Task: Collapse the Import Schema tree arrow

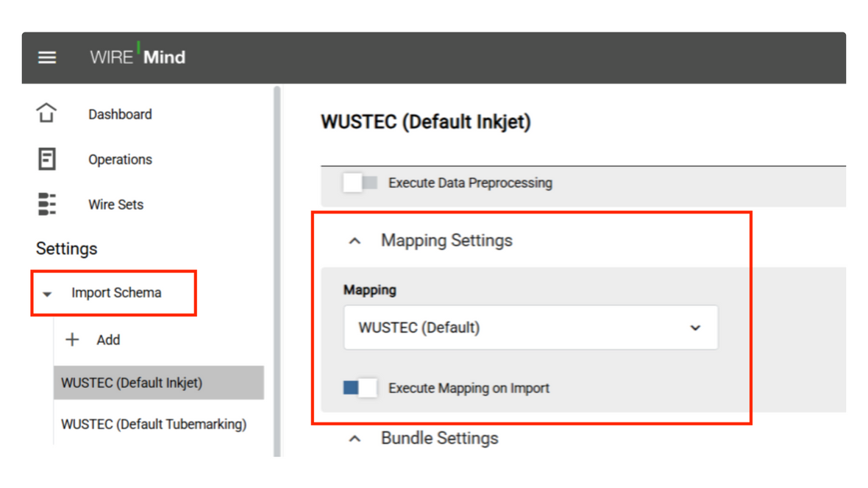Action: (47, 294)
